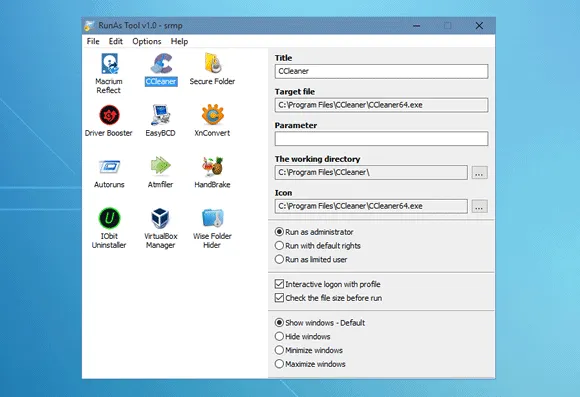This screenshot has width=580, height=397.
Task: Click the Title input field
Action: (x=381, y=71)
